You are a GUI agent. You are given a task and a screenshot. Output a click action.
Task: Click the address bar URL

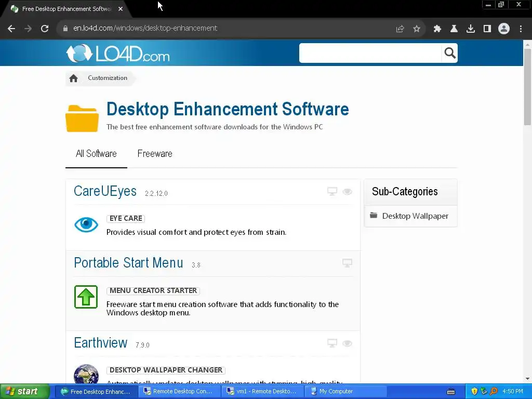[x=145, y=28]
